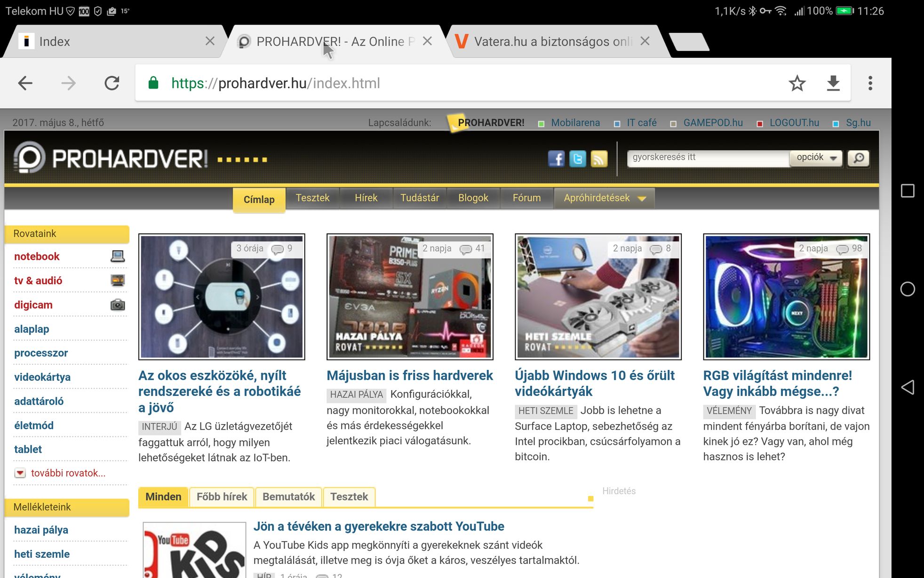Screen dimensions: 924x578
Task: Reload the page with the refresh icon
Action: point(112,83)
